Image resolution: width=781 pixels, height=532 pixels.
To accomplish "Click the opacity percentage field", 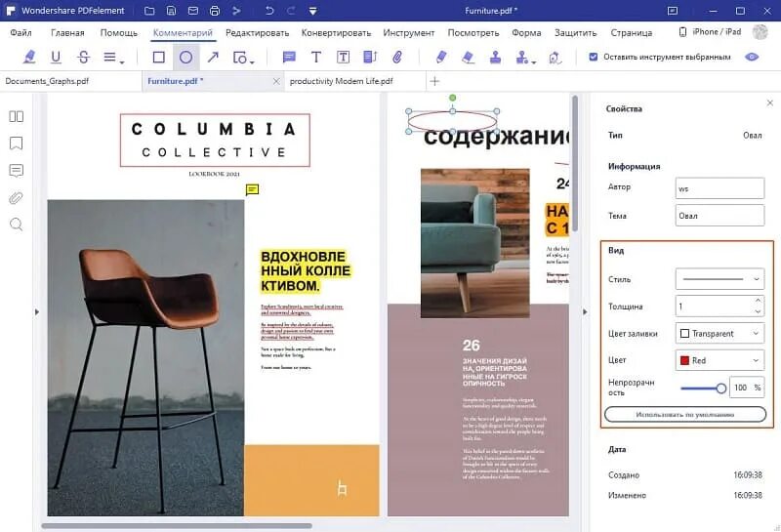I will point(747,388).
